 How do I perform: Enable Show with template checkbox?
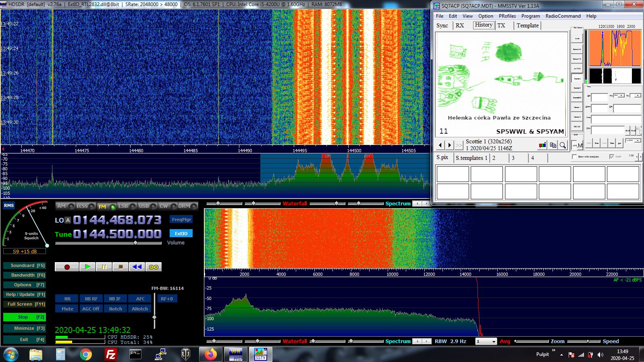click(x=574, y=156)
